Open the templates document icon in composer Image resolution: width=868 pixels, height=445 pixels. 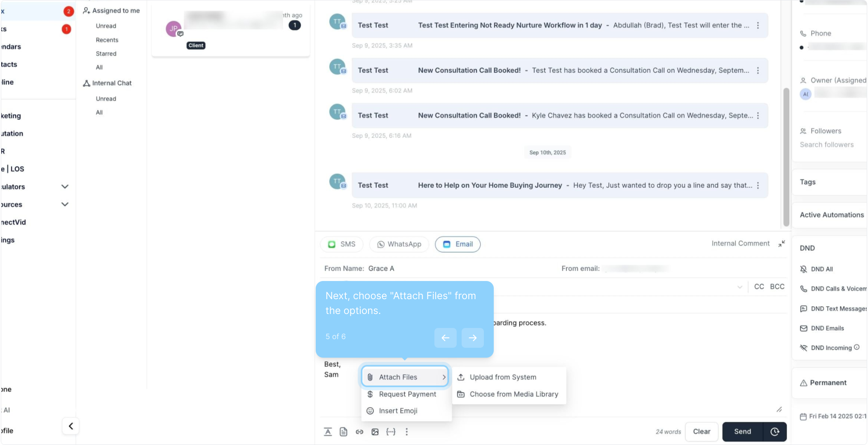pos(343,431)
